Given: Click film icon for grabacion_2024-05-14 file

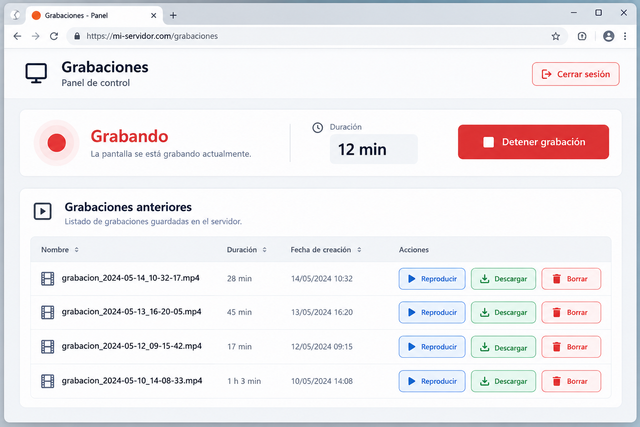Looking at the screenshot, I should [x=47, y=279].
